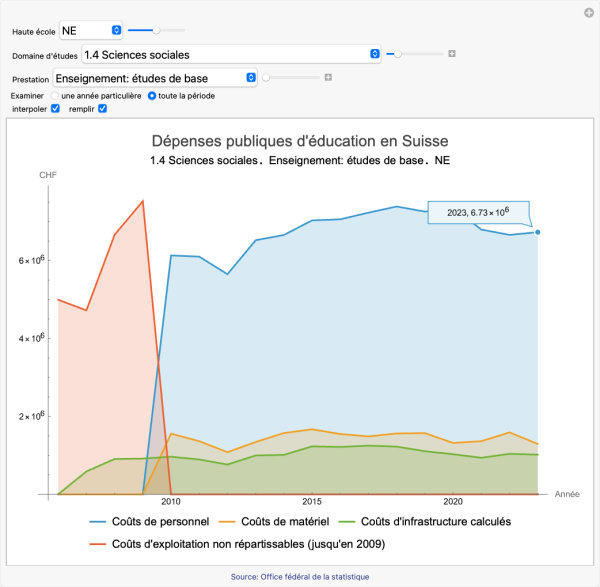Click the 2023 value tooltip label
The width and height of the screenshot is (600, 587).
pos(479,212)
